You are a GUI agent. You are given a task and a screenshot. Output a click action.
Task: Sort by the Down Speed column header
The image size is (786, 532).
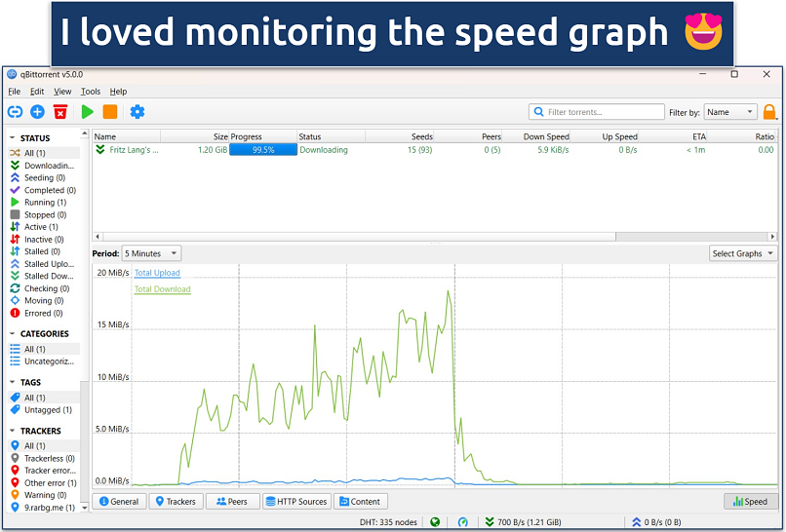(536, 136)
